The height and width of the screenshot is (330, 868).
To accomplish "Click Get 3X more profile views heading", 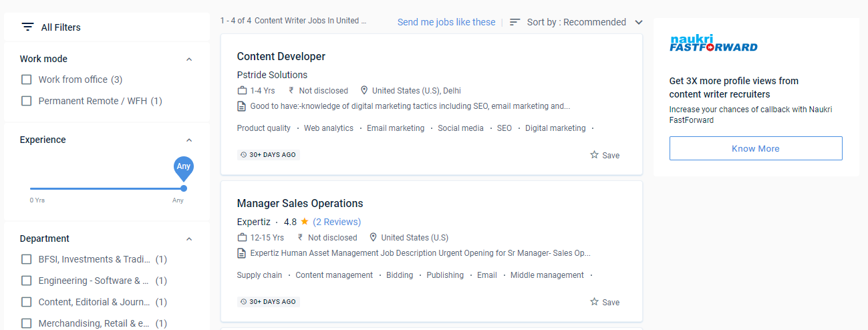I will [734, 88].
